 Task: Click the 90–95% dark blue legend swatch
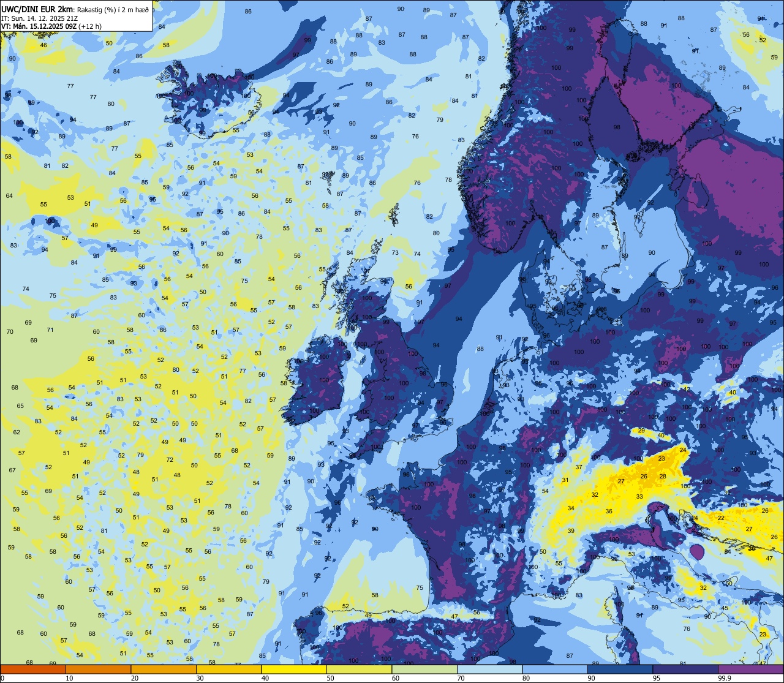[620, 669]
